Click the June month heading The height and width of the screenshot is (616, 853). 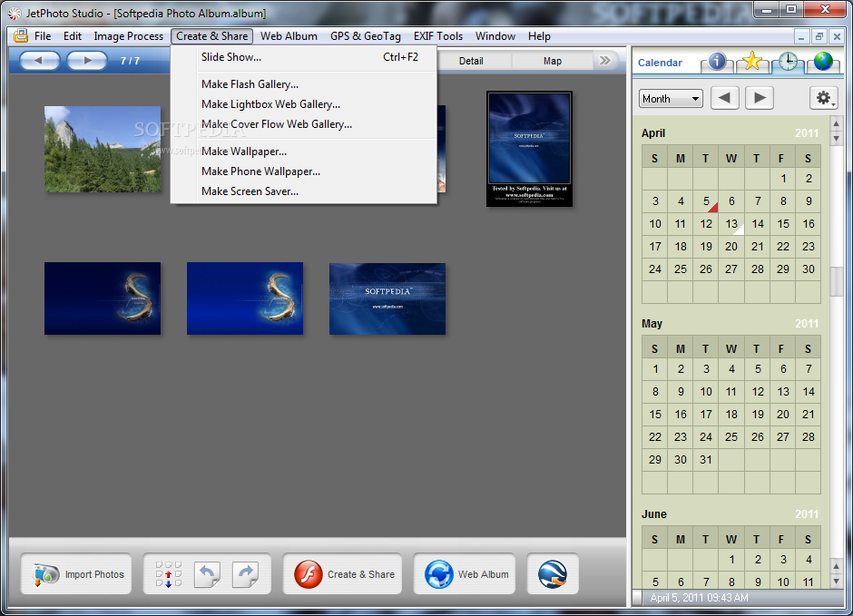[654, 514]
